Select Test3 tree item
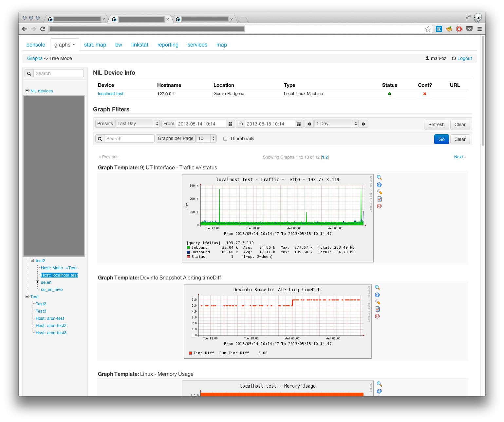The image size is (504, 422). pyautogui.click(x=41, y=311)
